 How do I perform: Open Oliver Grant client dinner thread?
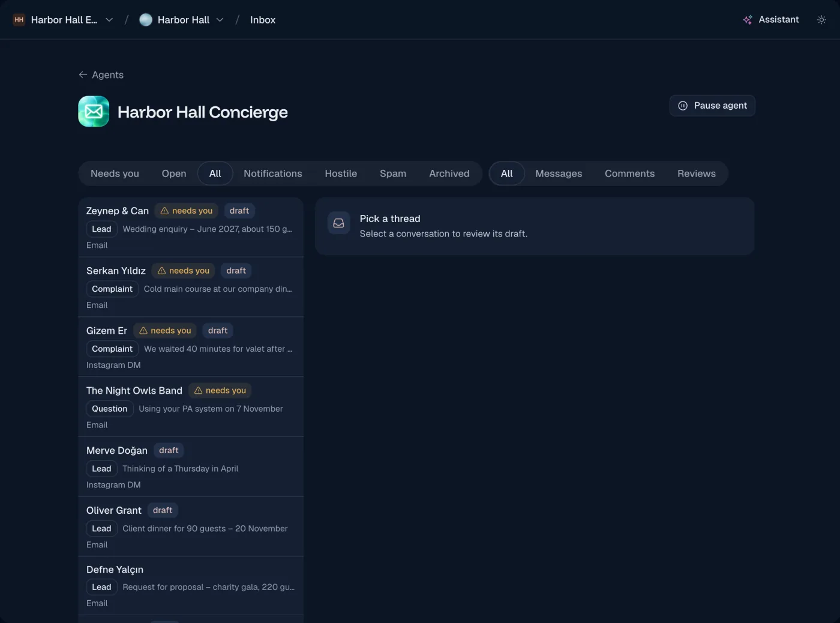(191, 527)
